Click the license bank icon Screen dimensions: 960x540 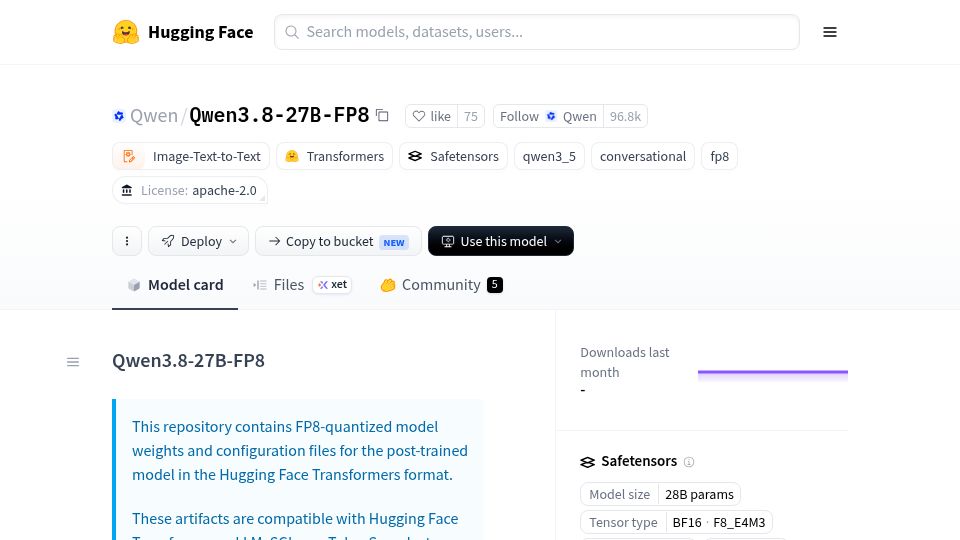[x=127, y=190]
